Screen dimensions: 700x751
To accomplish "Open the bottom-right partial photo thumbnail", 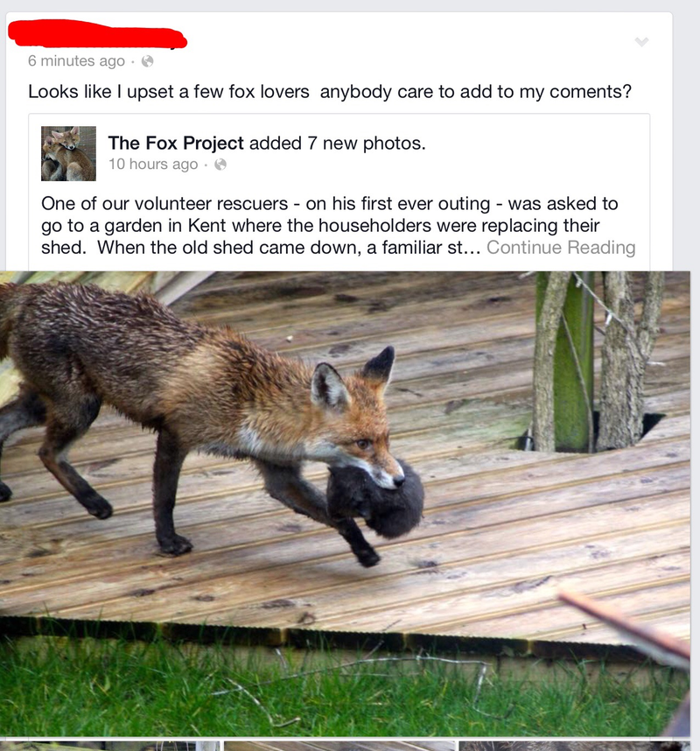I will pyautogui.click(x=575, y=746).
